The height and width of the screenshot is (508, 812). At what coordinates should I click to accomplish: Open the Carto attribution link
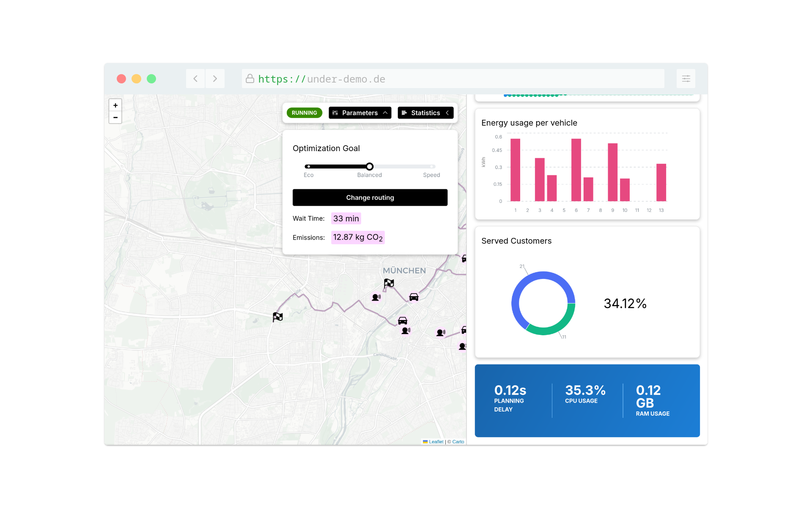click(x=458, y=442)
